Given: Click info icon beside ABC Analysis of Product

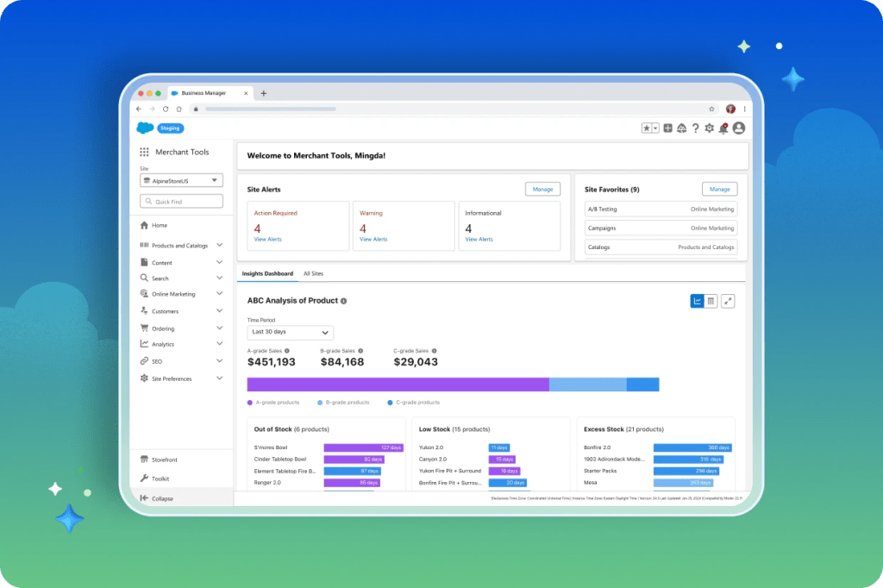Looking at the screenshot, I should [x=343, y=301].
